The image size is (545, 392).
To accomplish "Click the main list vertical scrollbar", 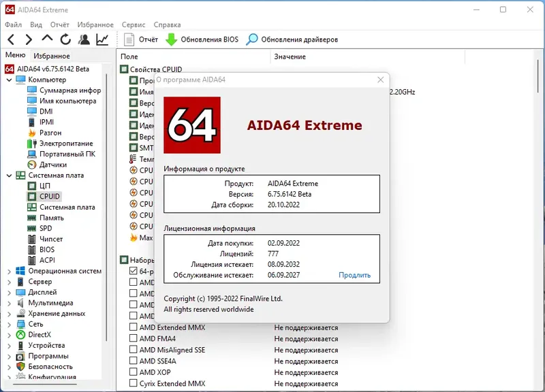I will pos(538,76).
